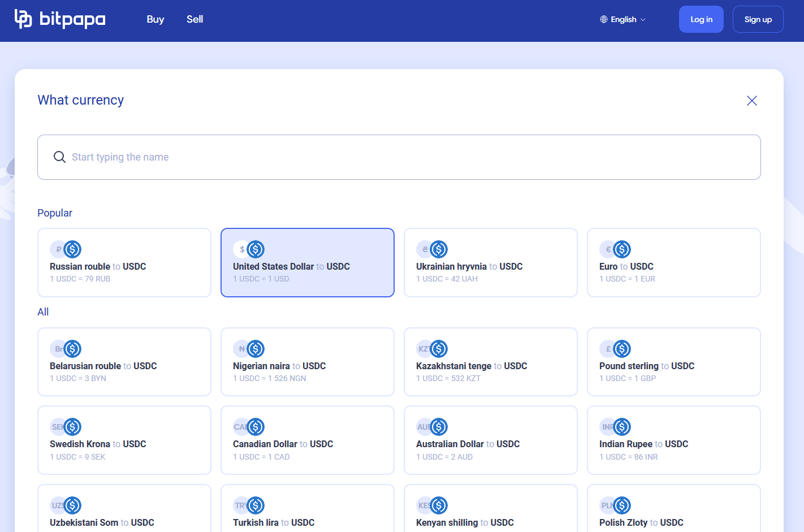Click the search magnifier icon
This screenshot has width=804, height=532.
click(x=59, y=157)
